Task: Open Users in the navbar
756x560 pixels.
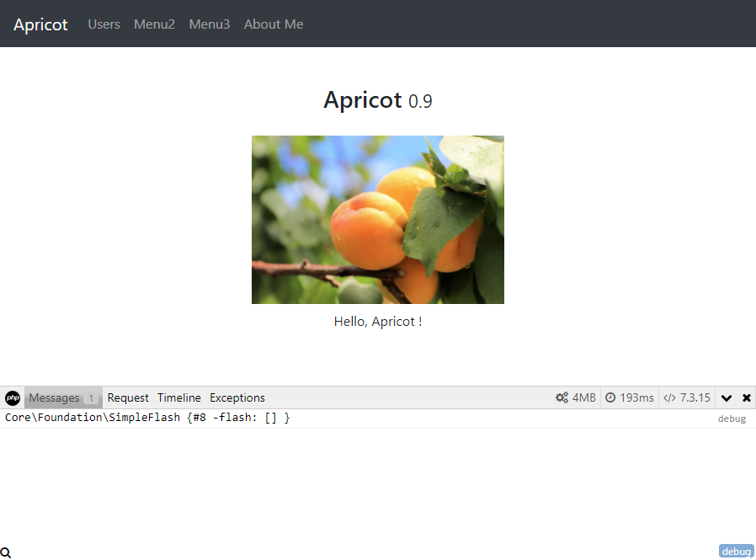Action: [104, 24]
